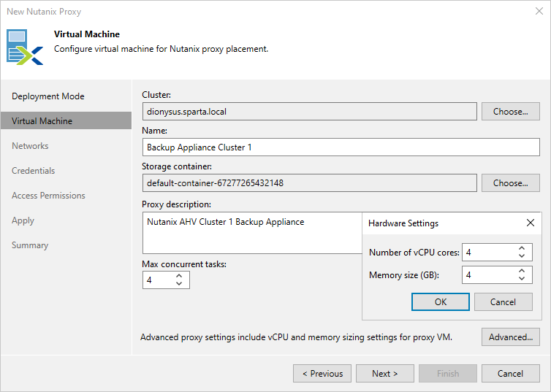
Task: Go back with the Previous button
Action: [322, 374]
